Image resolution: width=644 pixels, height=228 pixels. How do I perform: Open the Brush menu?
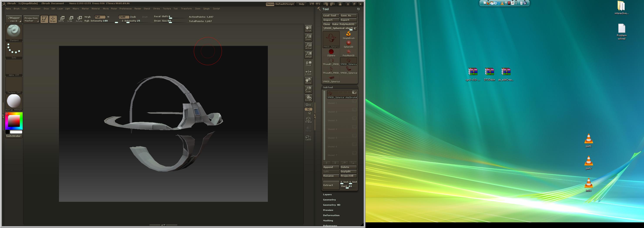tap(17, 9)
